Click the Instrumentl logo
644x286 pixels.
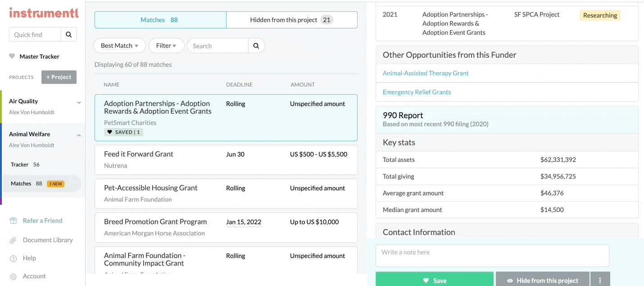click(x=44, y=13)
